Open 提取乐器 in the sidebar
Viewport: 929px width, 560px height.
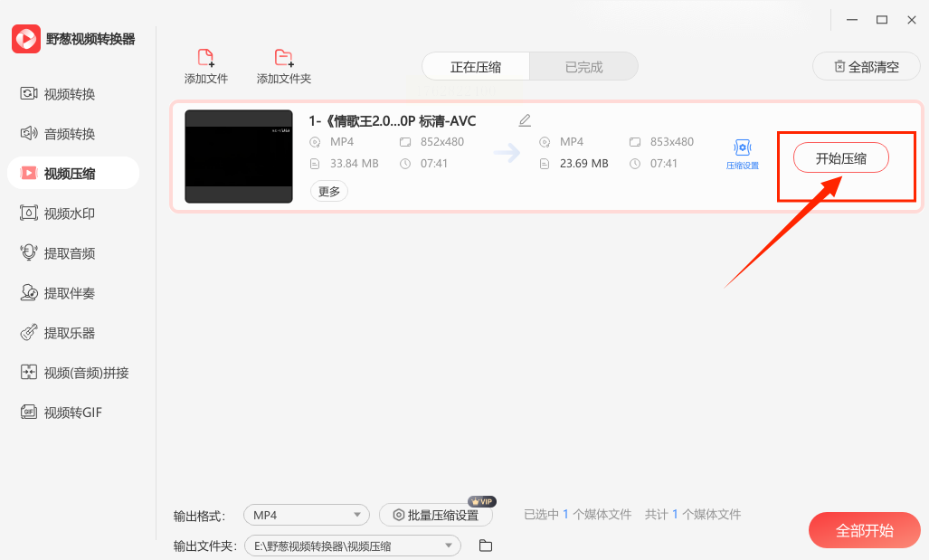tap(58, 332)
